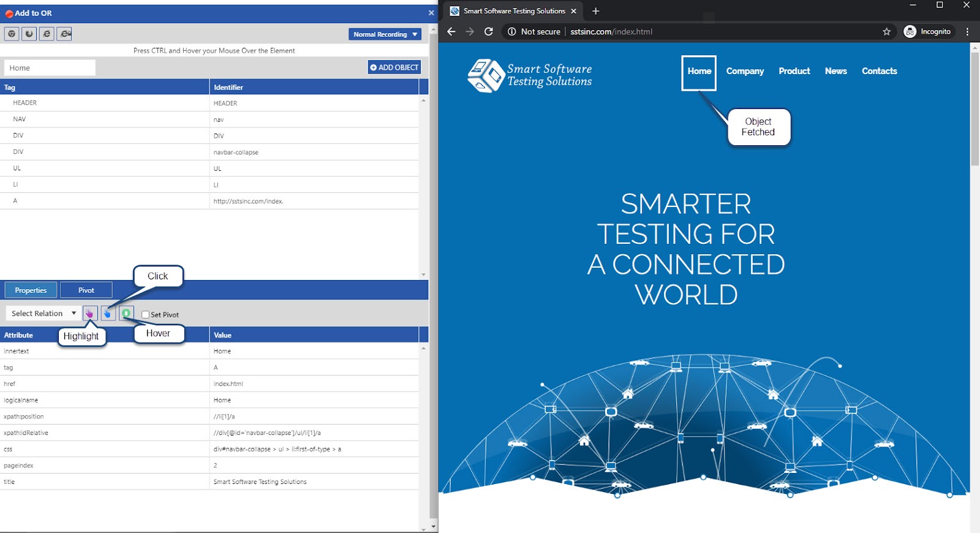Open the Home menu on website
This screenshot has width=980, height=533.
point(699,71)
